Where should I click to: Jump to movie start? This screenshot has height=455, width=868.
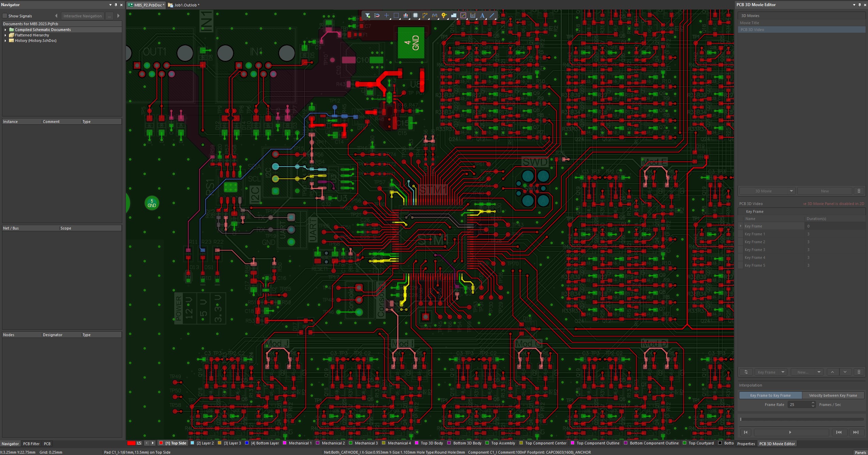coord(745,432)
